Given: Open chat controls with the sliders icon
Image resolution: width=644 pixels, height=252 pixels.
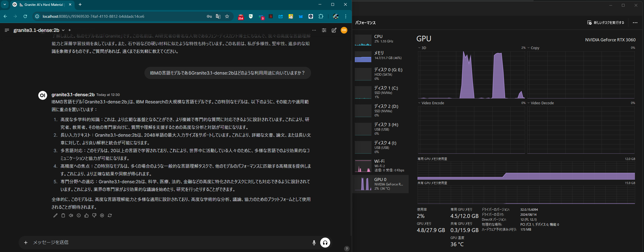Looking at the screenshot, I should pyautogui.click(x=324, y=30).
